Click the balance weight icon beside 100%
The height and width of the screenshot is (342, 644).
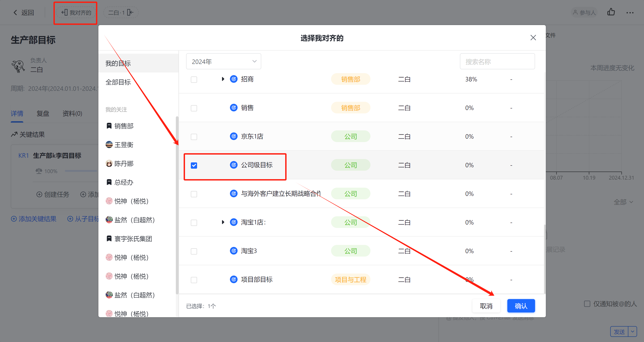click(39, 171)
